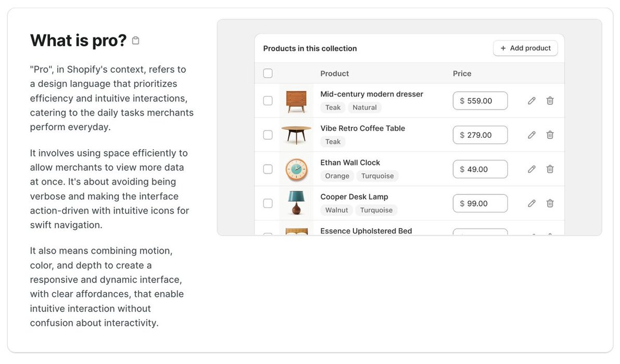Select the Ethan Wall Clock checkbox
Viewport: 620px width, 364px height.
point(268,169)
